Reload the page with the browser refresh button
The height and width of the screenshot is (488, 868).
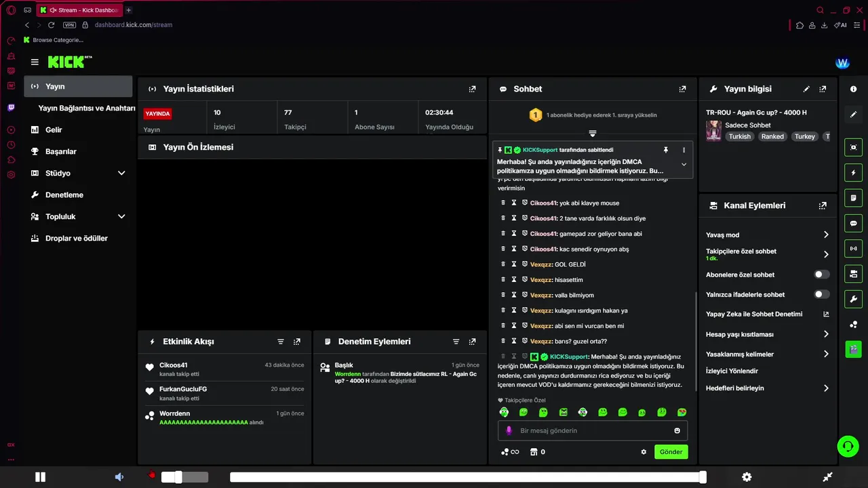[51, 25]
